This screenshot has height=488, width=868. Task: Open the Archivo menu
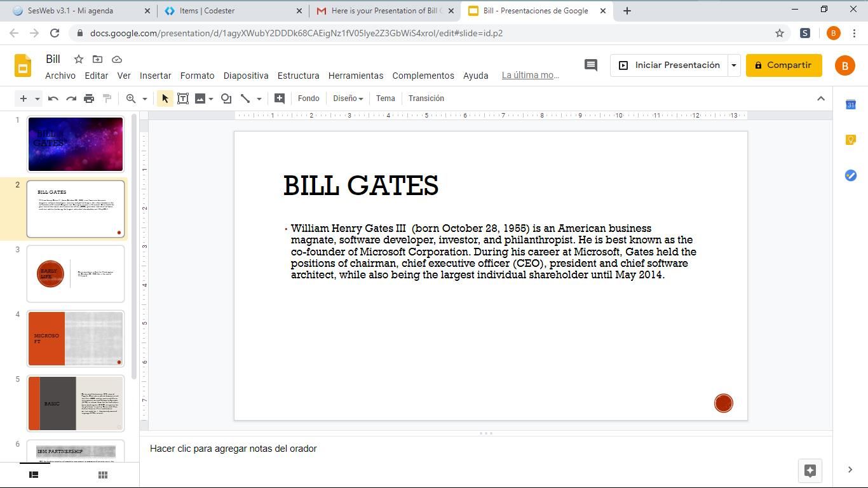(x=60, y=76)
